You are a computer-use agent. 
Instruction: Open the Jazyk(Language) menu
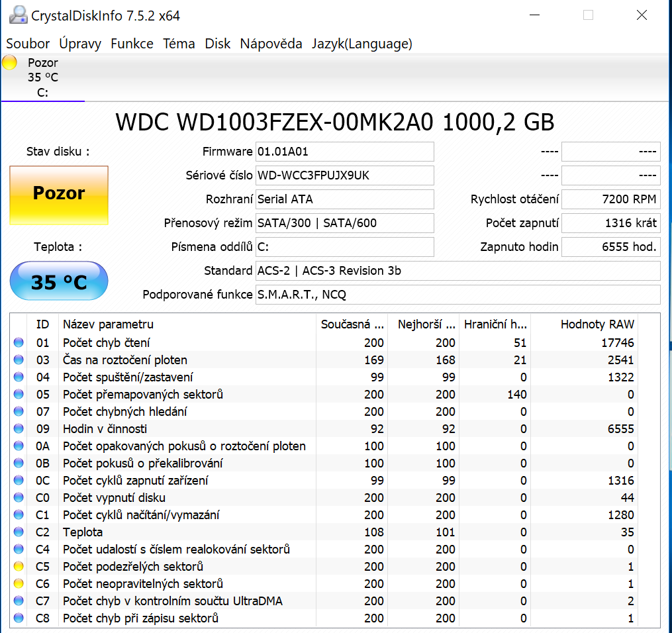pyautogui.click(x=361, y=44)
